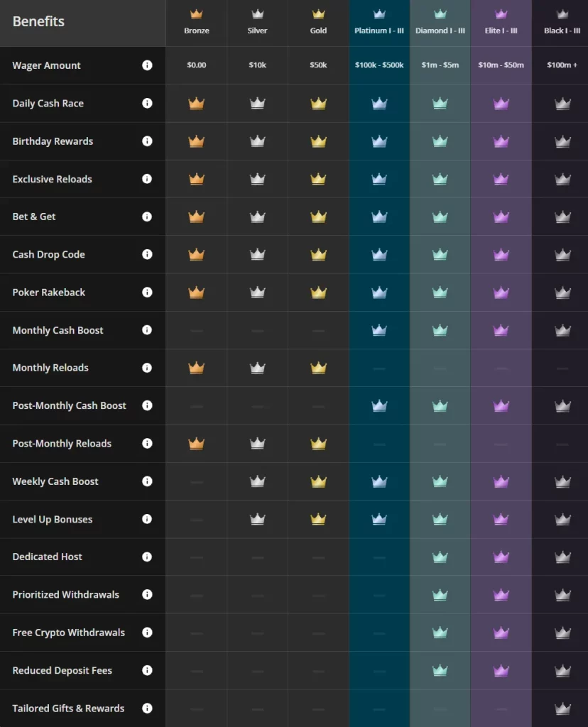
Task: Show info for Poker Rakeback
Action: (x=147, y=292)
